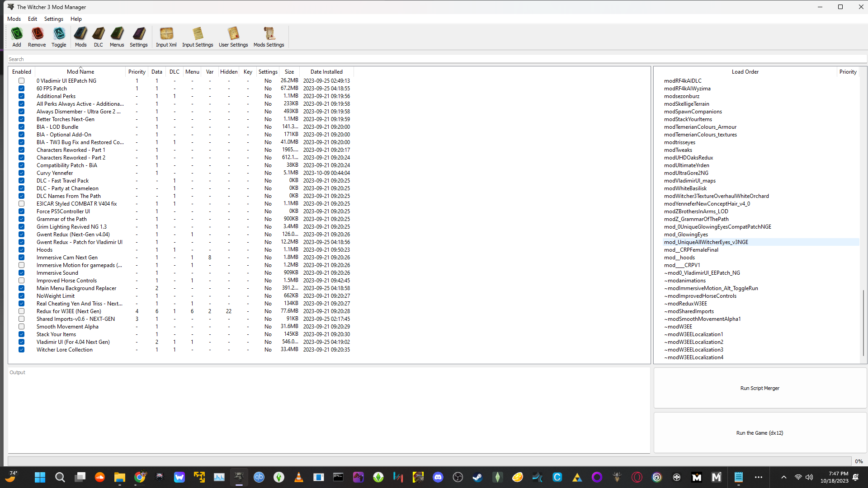Click the Add mod toolbar icon

[17, 37]
